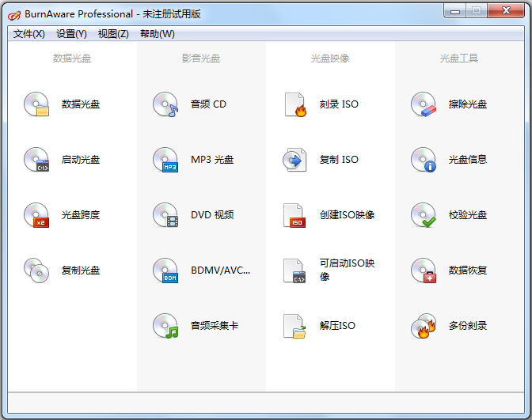532x420 pixels.
Task: Click the 刻录 ISO text label
Action: point(339,104)
